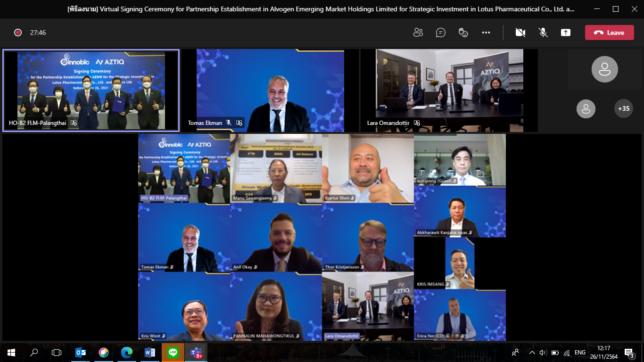Leave the meeting with the red button

[x=609, y=33]
